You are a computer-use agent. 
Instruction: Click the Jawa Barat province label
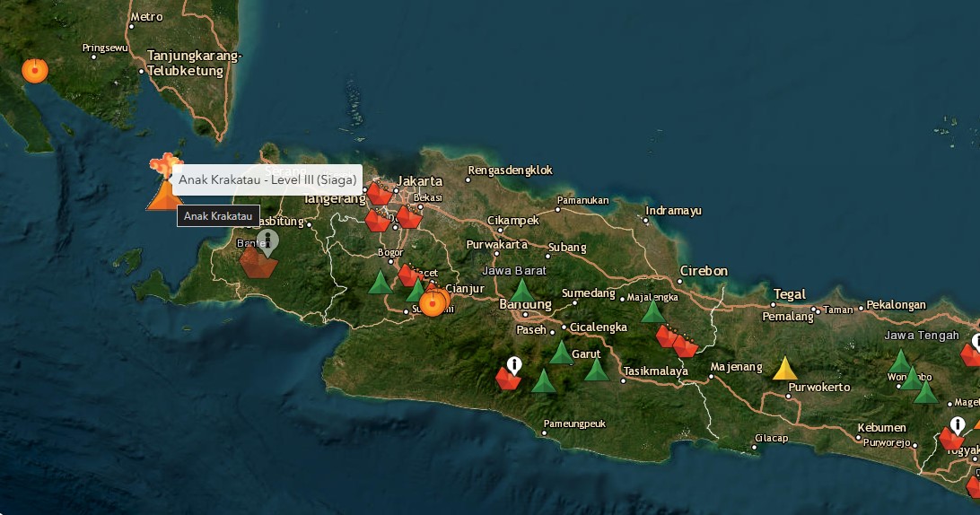click(x=513, y=271)
